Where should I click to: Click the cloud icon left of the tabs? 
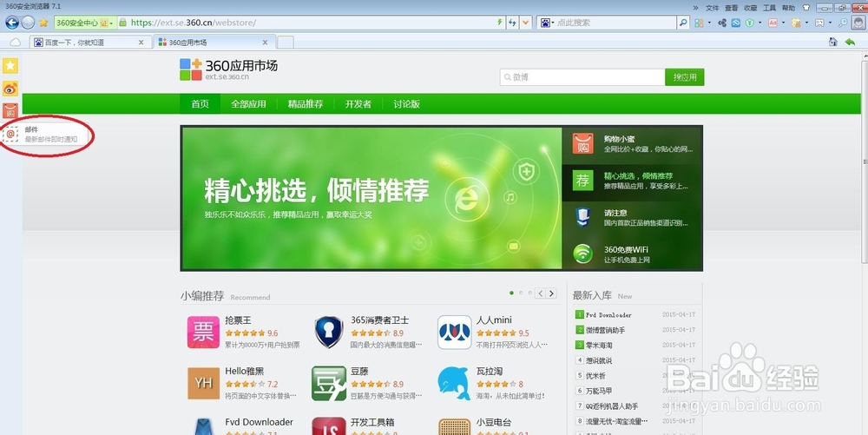[15, 42]
